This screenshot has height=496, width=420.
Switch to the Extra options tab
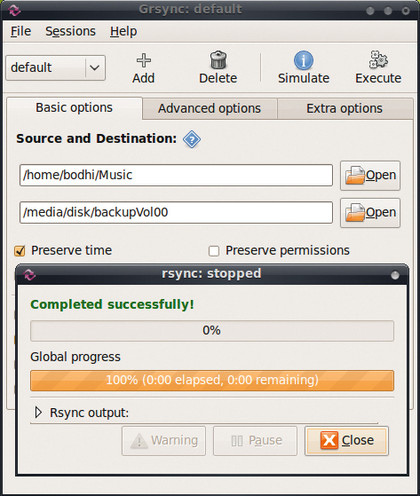click(x=345, y=109)
